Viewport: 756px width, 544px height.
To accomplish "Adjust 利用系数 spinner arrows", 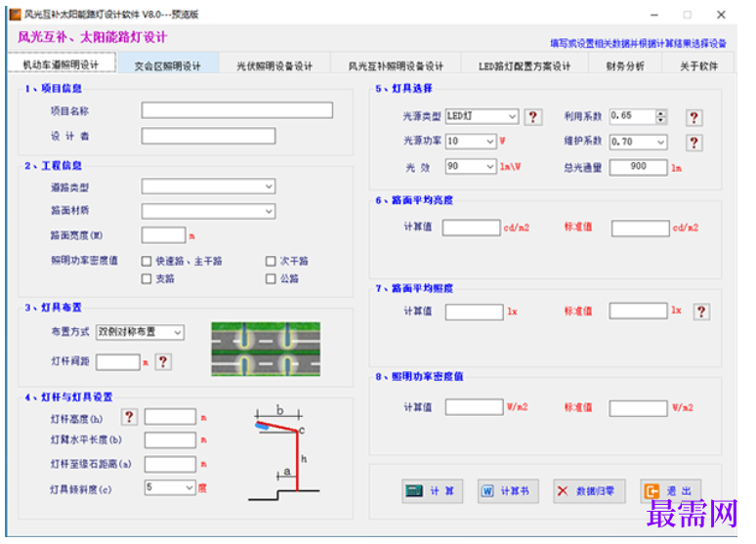I will tap(661, 116).
